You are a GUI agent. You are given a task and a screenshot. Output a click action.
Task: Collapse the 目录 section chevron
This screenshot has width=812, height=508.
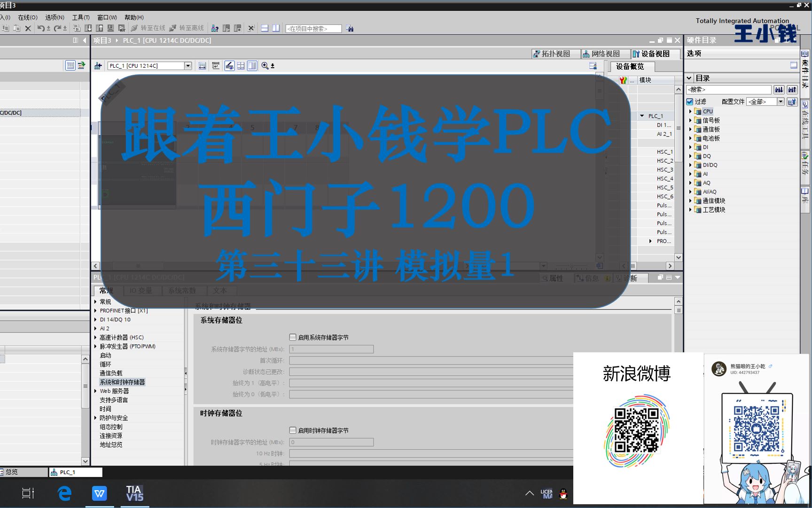point(689,78)
